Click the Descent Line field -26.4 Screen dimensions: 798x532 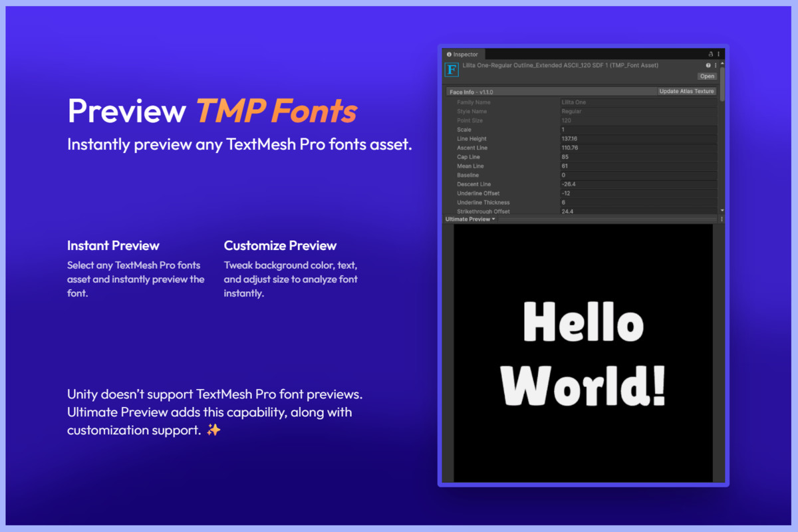pos(638,184)
